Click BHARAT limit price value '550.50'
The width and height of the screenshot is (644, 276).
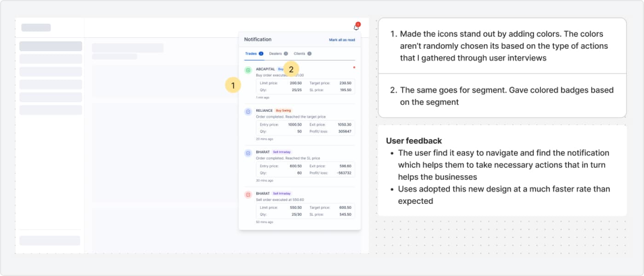[296, 207]
